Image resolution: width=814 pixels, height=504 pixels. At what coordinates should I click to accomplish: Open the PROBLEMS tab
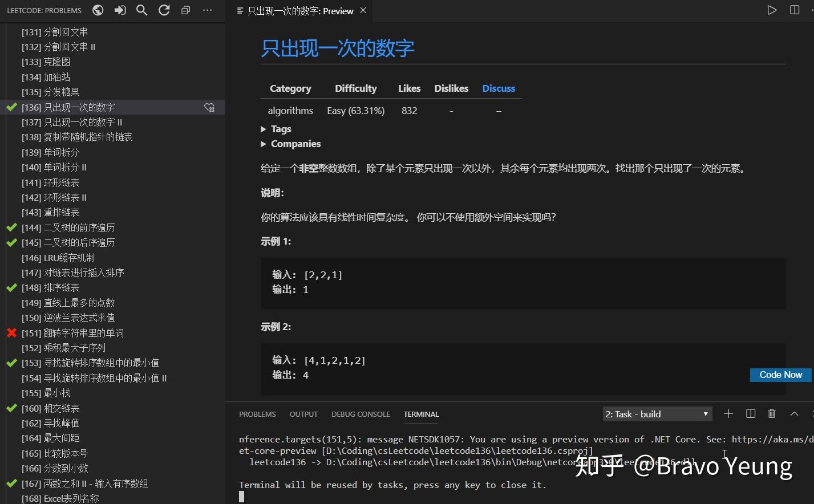pyautogui.click(x=257, y=414)
